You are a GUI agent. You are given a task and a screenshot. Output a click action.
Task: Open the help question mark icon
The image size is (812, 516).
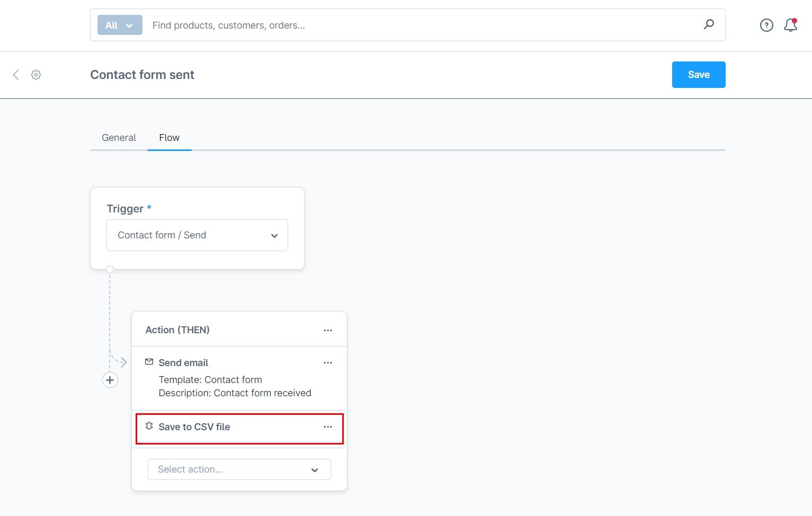click(x=766, y=25)
